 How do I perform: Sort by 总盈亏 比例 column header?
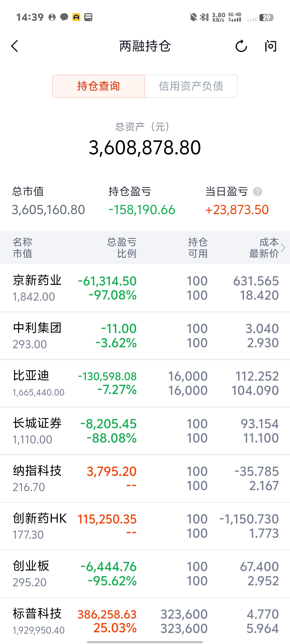(x=122, y=247)
